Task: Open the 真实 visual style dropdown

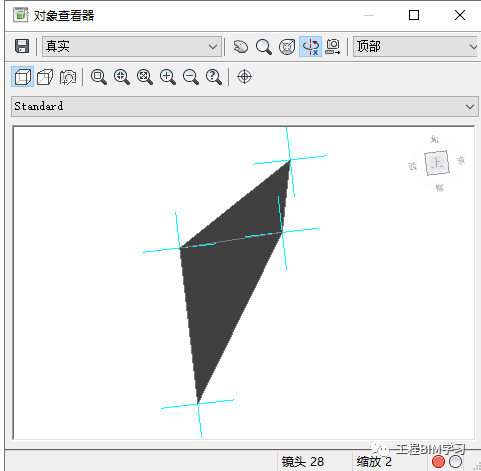Action: (132, 46)
